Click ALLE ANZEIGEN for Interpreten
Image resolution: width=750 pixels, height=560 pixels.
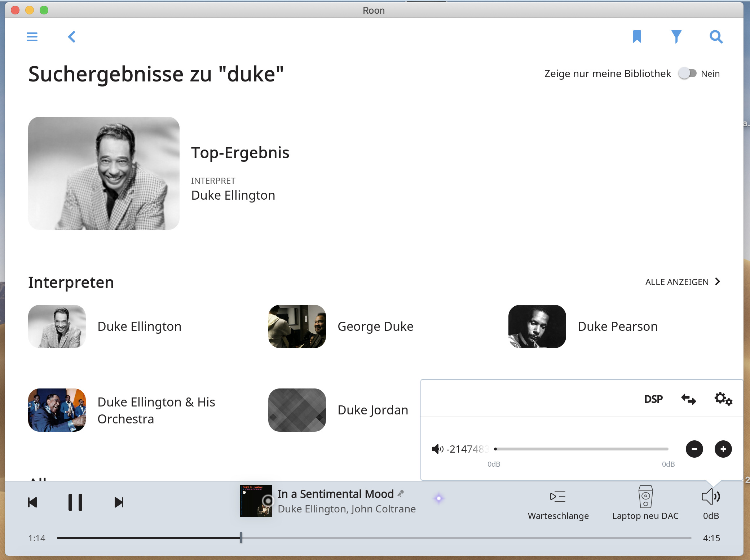pyautogui.click(x=683, y=282)
